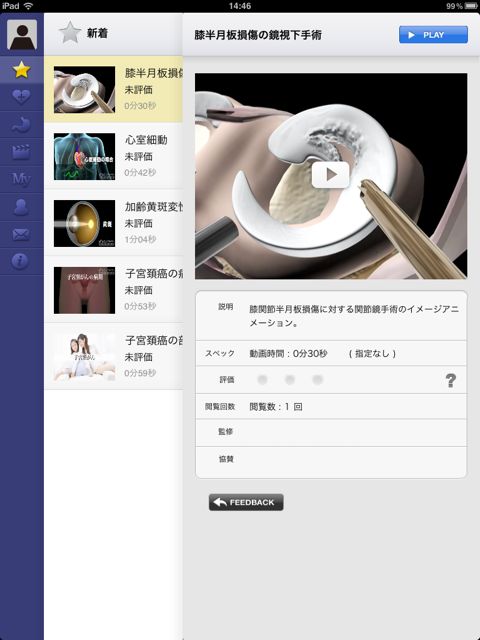The image size is (480, 640).
Task: Select the second rating dot
Action: coord(290,380)
